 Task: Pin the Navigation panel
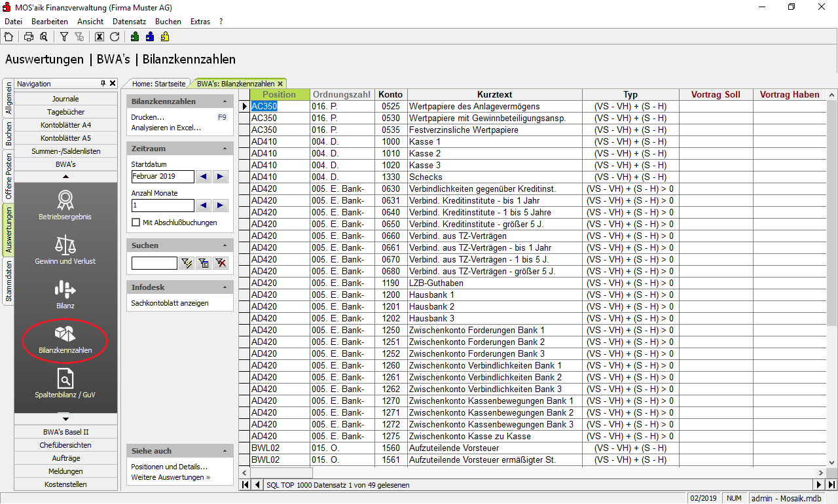103,84
